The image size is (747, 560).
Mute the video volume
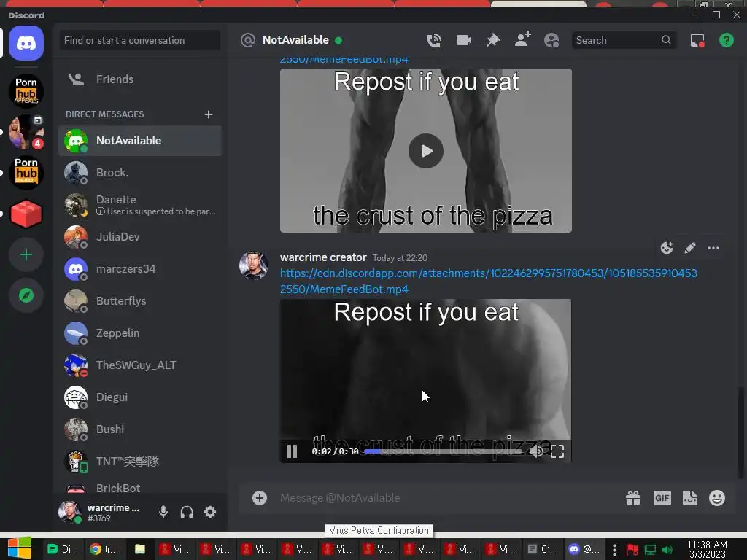click(536, 451)
